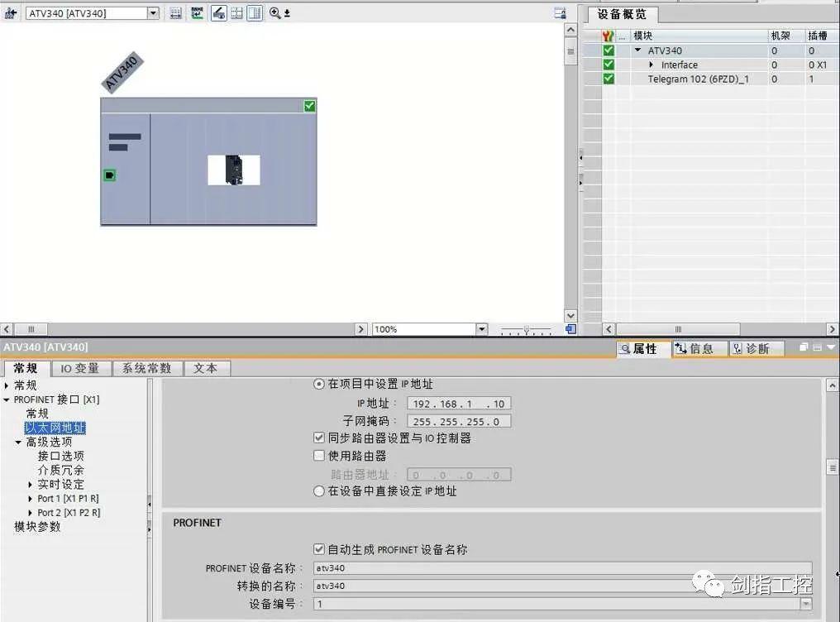
Task: Select the 在设备中直接设定 IP 地址 radio button
Action: tap(318, 490)
